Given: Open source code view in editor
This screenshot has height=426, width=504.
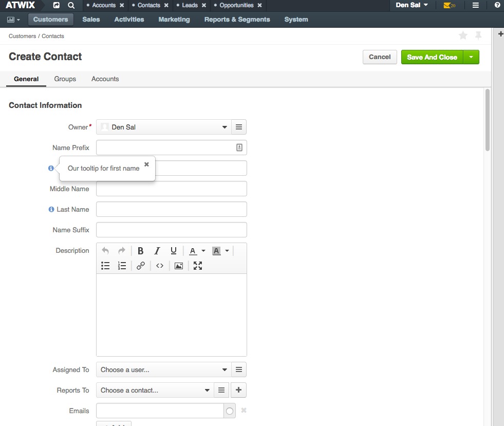Looking at the screenshot, I should 160,266.
